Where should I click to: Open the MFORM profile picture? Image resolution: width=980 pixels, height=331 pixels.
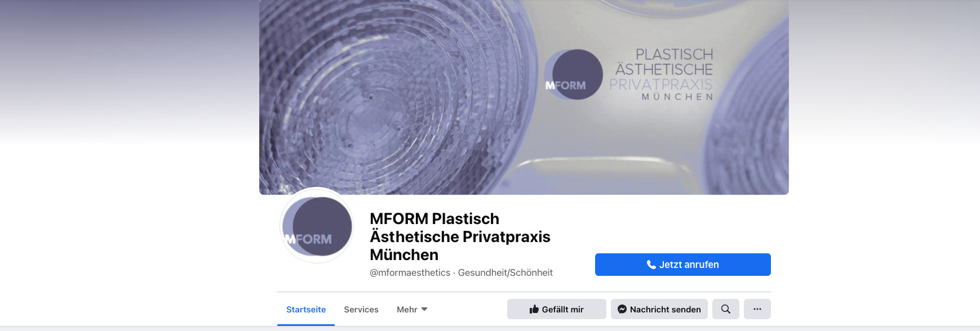[x=317, y=225]
